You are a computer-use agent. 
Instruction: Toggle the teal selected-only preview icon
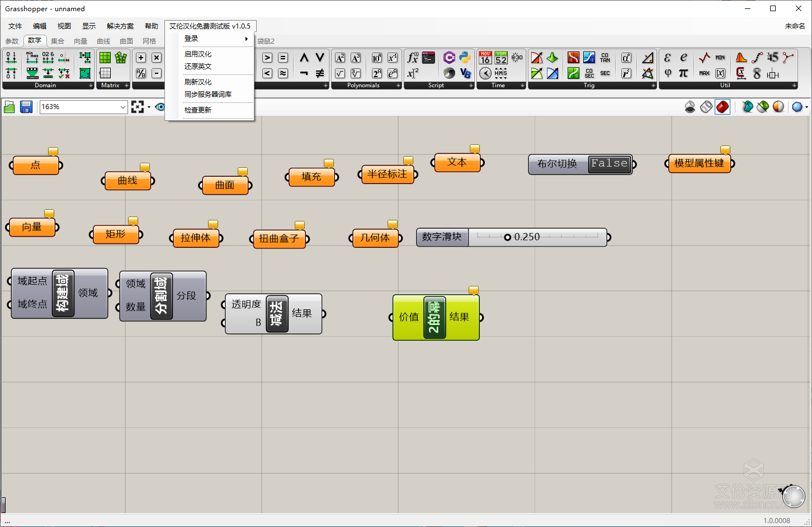coord(748,107)
